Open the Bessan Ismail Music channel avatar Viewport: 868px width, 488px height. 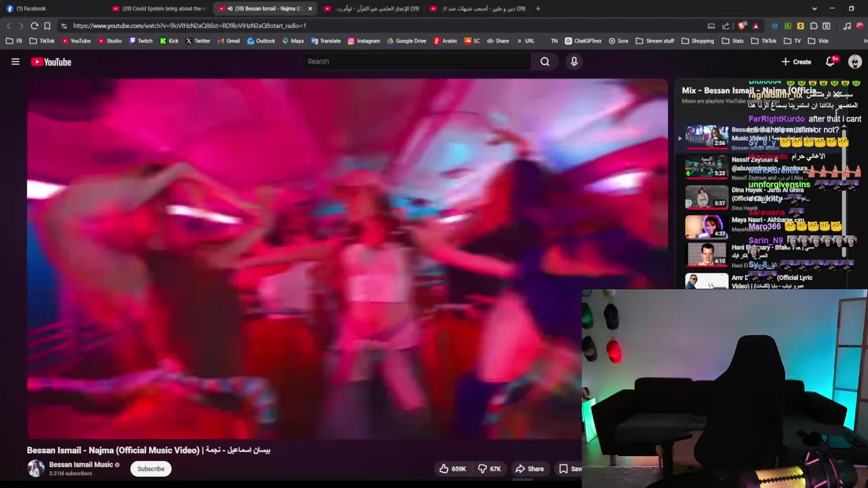pyautogui.click(x=35, y=468)
